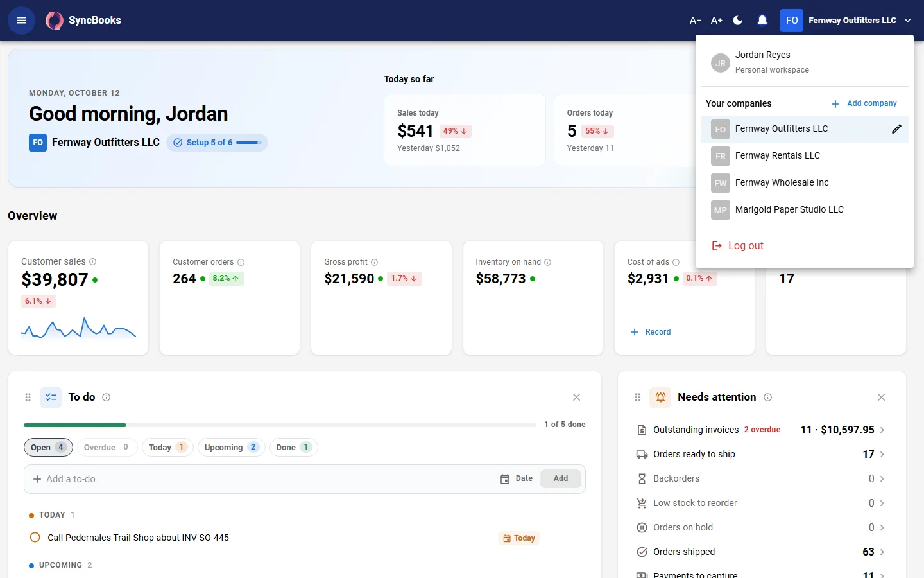Click the Sales today card
The width and height of the screenshot is (924, 578).
[x=465, y=130]
